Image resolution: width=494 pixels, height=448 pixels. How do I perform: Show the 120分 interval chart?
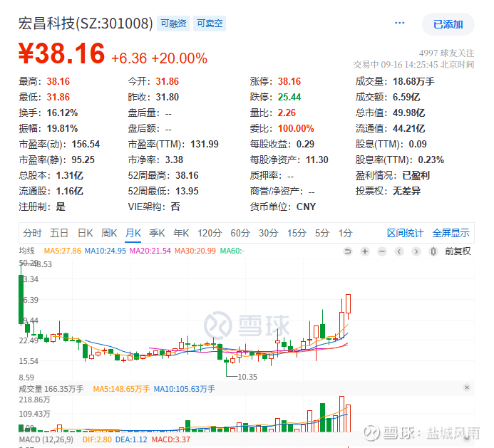[210, 233]
